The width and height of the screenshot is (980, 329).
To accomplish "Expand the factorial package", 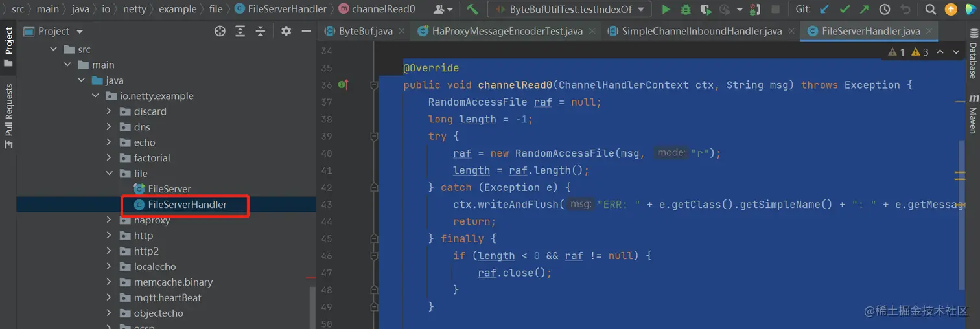I will (x=109, y=158).
